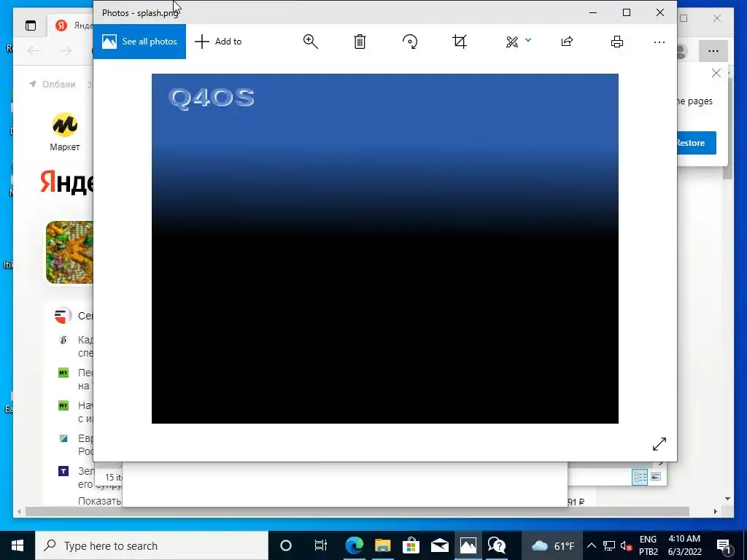Image resolution: width=747 pixels, height=560 pixels.
Task: Print the photo using the printer icon
Action: pyautogui.click(x=617, y=42)
